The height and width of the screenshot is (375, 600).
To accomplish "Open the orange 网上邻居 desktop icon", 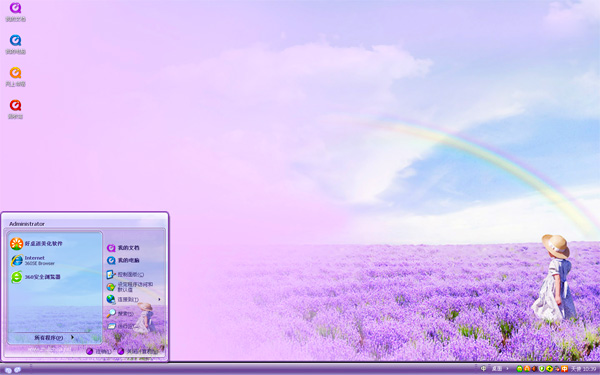I will tap(15, 77).
